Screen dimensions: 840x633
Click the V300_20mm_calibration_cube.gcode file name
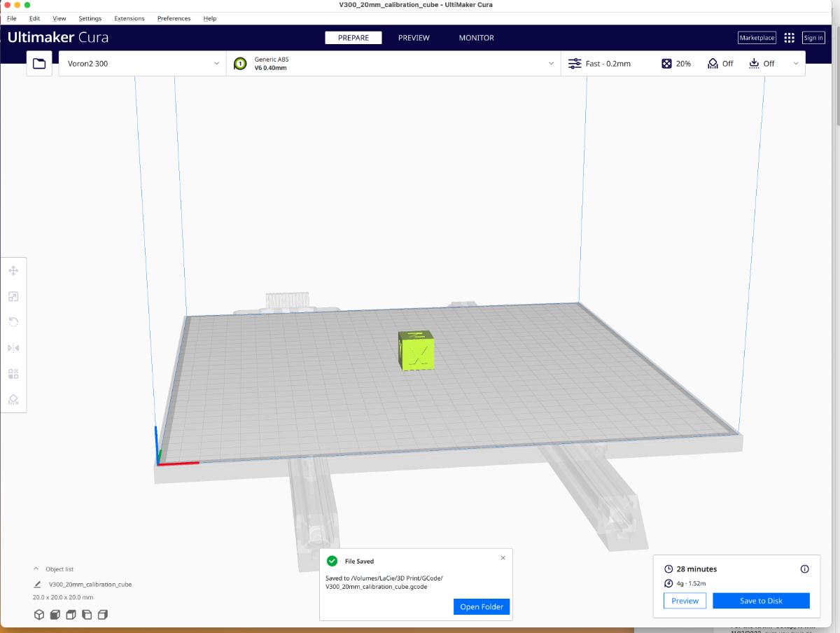[377, 587]
